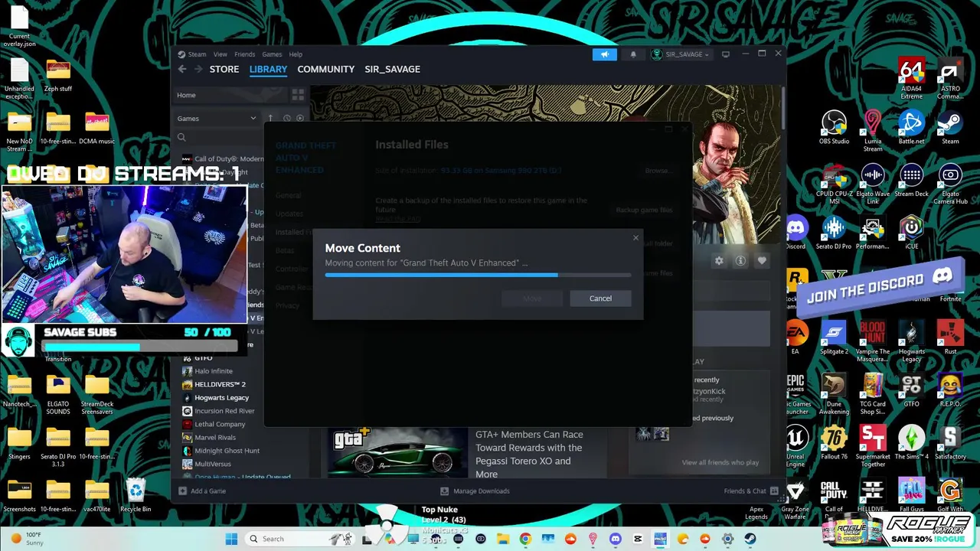The image size is (980, 551).
Task: Switch to the STORE tab
Action: click(x=224, y=69)
